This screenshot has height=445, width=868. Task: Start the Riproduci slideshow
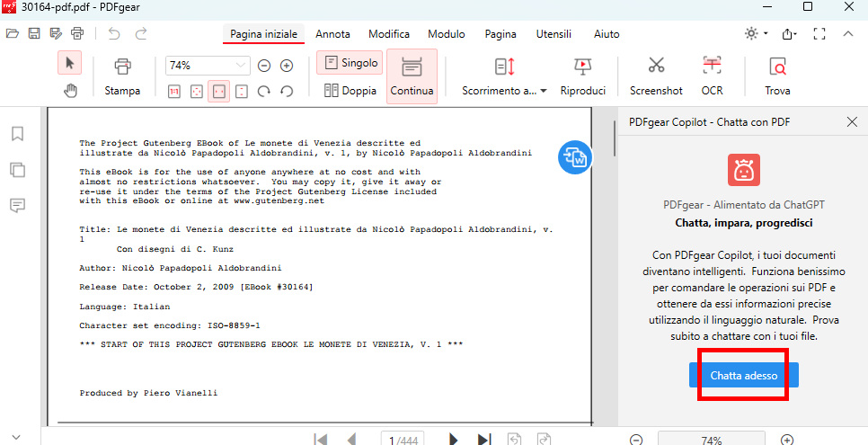tap(583, 76)
